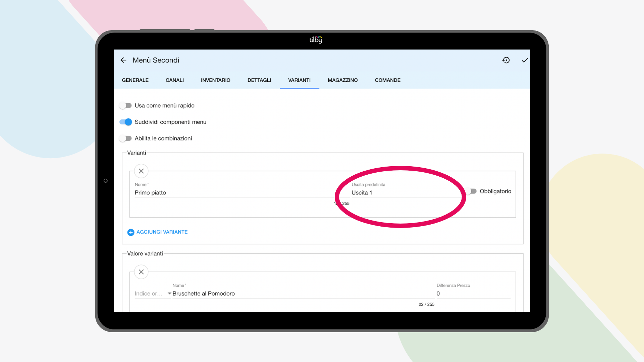Click the remove value X icon
This screenshot has width=644, height=362.
141,272
